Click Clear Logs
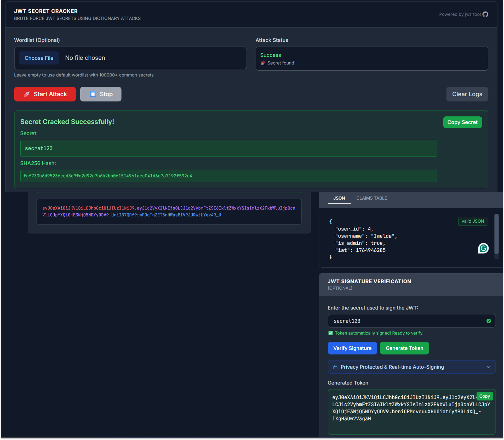The image size is (504, 440). (467, 94)
